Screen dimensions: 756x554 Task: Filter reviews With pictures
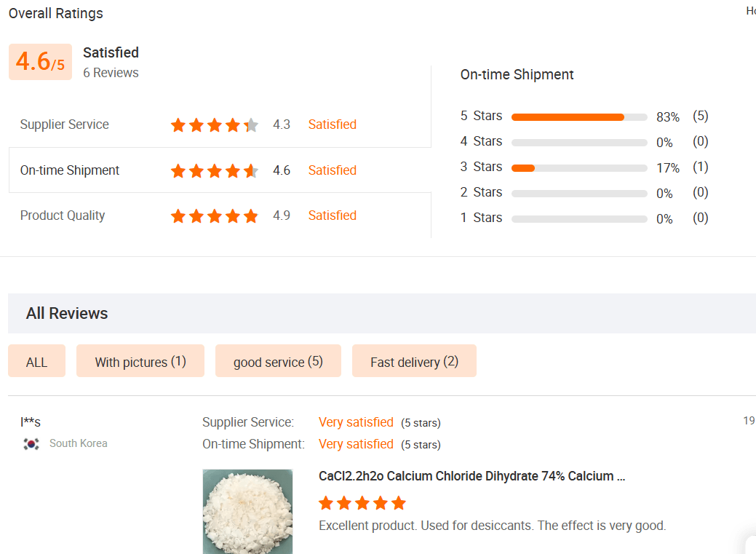(140, 362)
